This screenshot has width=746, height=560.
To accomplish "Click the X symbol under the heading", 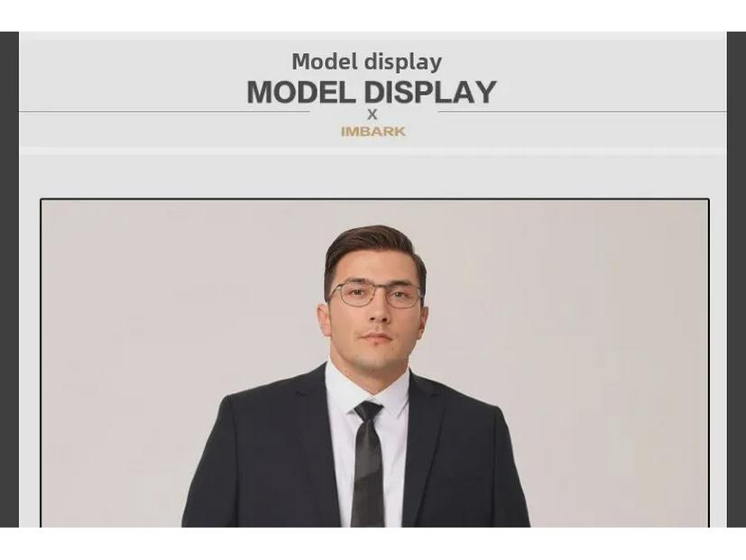I will click(372, 115).
